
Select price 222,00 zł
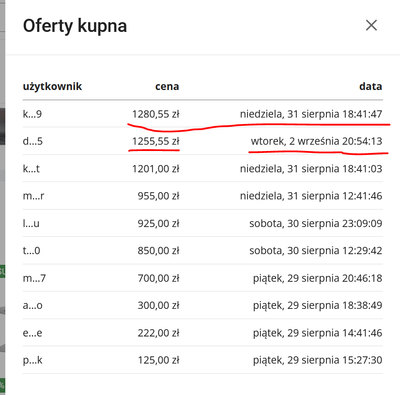point(158,333)
